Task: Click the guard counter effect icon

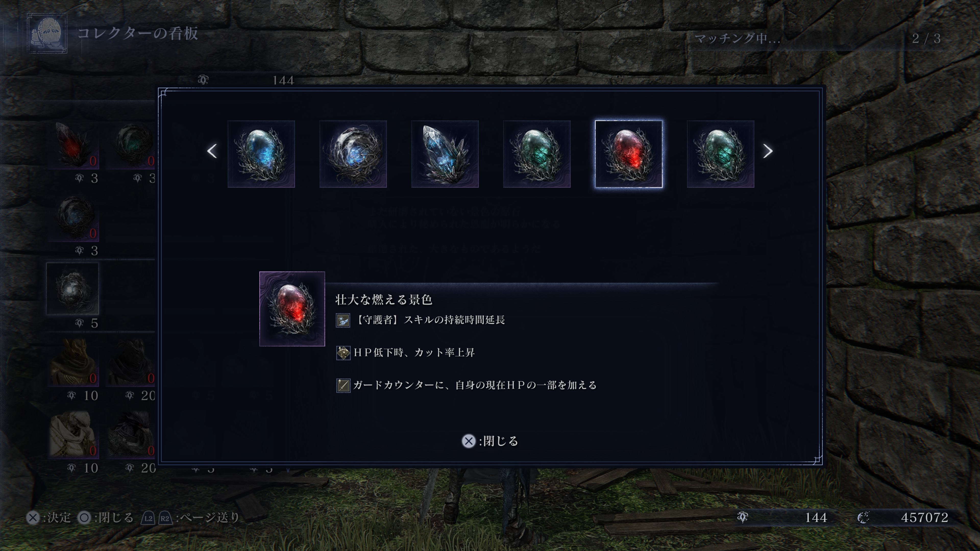Action: (x=343, y=386)
